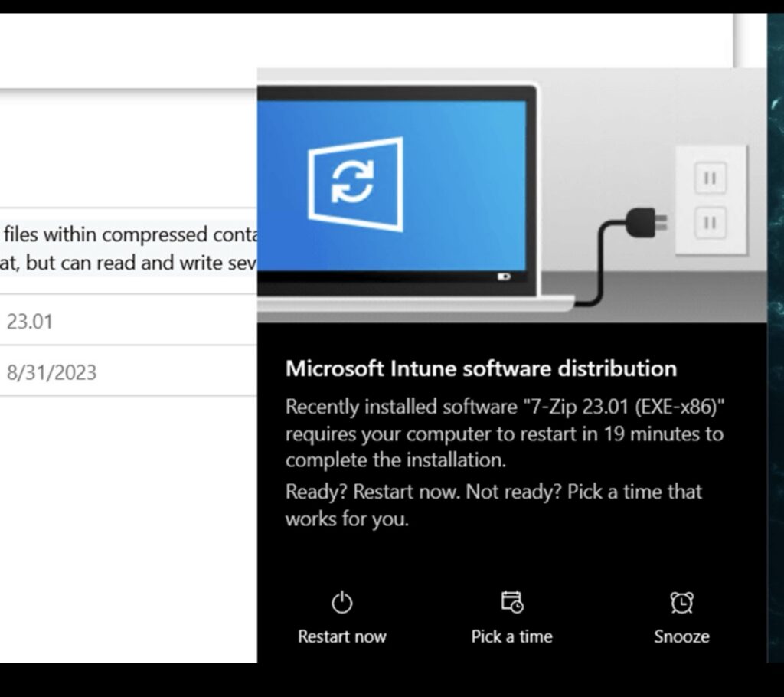Click the 23.01 version value in background page

(x=30, y=321)
